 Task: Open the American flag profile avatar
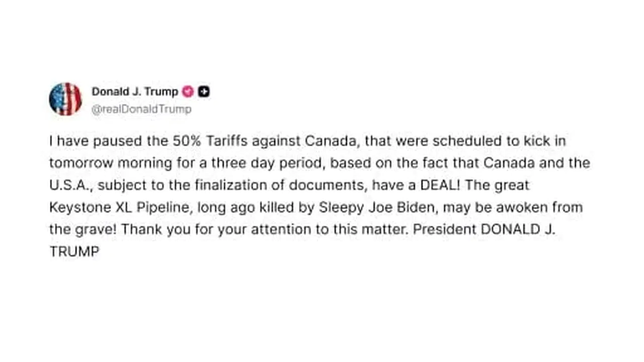click(x=65, y=99)
